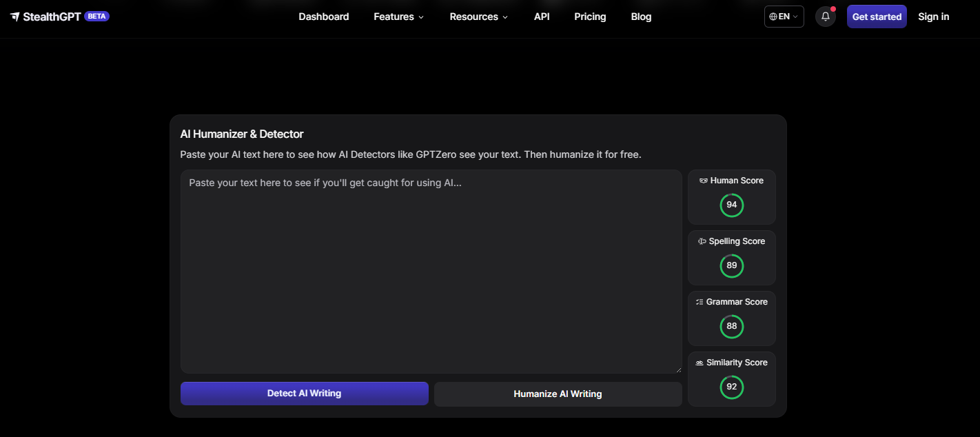Expand the Features dropdown menu
The width and height of the screenshot is (980, 437).
click(x=398, y=17)
